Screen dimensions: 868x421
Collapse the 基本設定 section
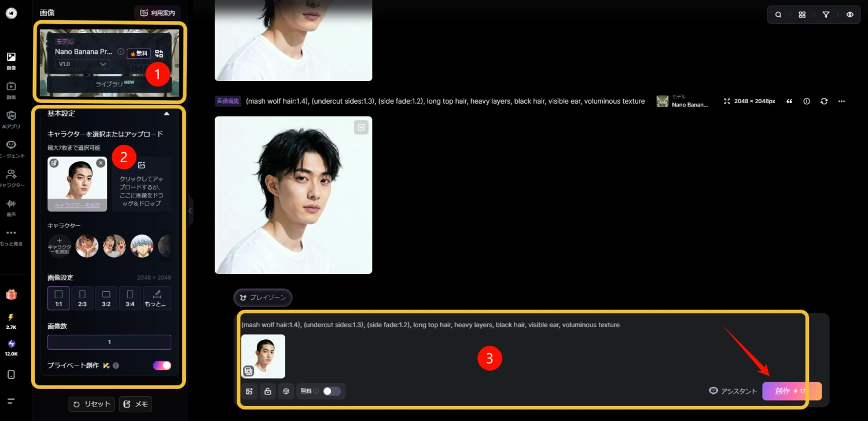[167, 114]
